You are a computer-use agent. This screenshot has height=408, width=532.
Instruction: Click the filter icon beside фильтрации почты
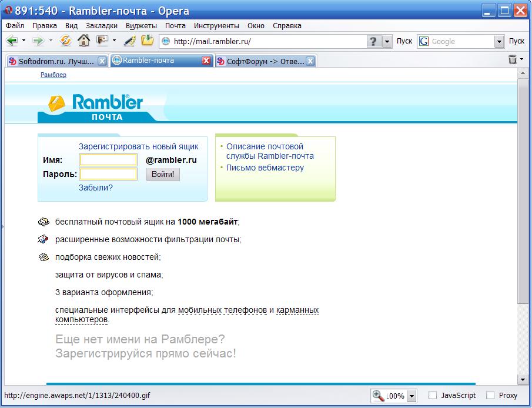[x=43, y=239]
